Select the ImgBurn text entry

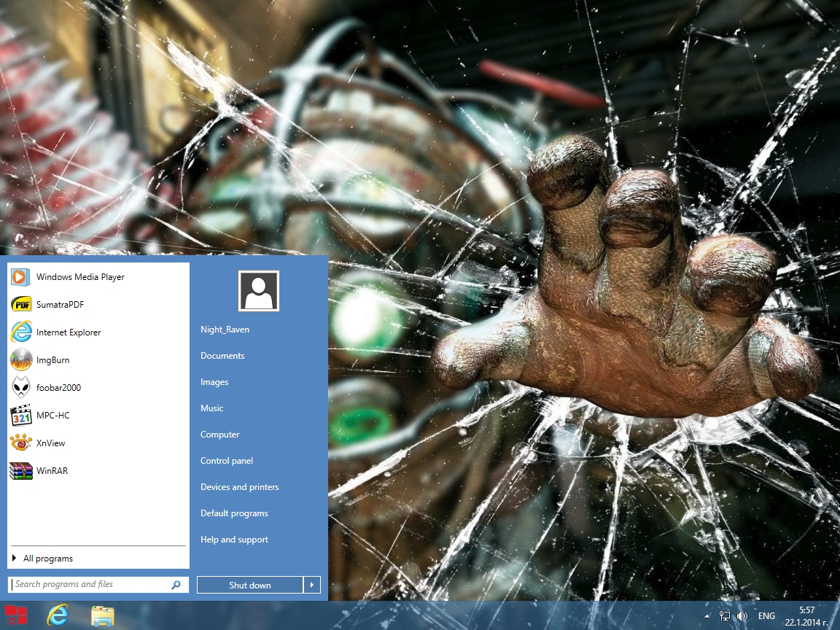pos(53,360)
